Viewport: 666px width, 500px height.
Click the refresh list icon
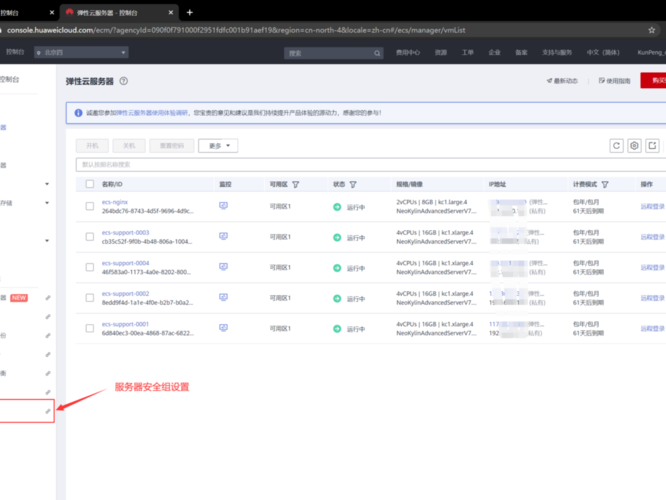coord(616,146)
